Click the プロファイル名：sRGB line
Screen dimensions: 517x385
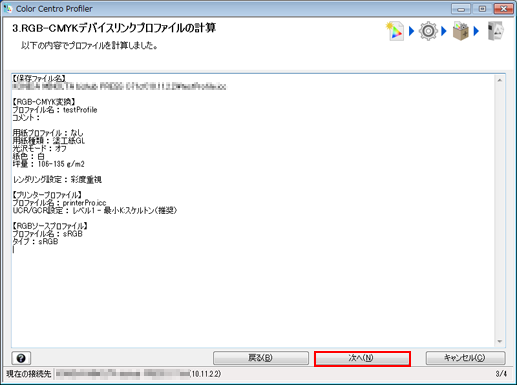point(47,234)
